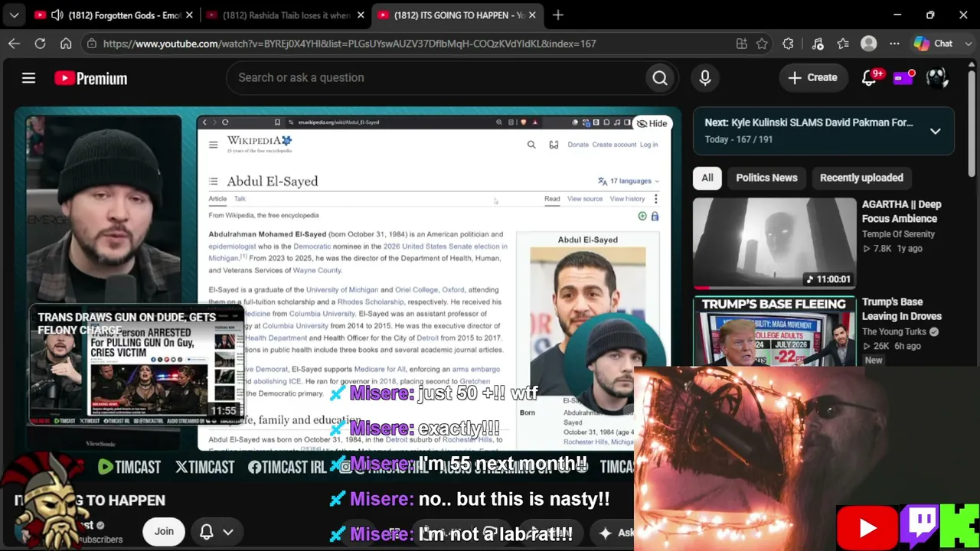
Task: Click the '7.8K 1y ago' view count
Action: tap(892, 249)
